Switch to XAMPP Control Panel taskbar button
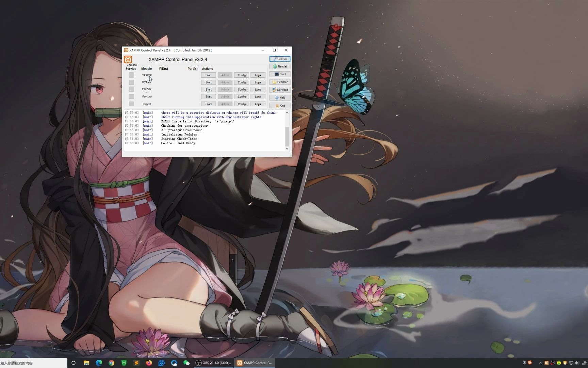The image size is (588, 368). pyautogui.click(x=255, y=363)
